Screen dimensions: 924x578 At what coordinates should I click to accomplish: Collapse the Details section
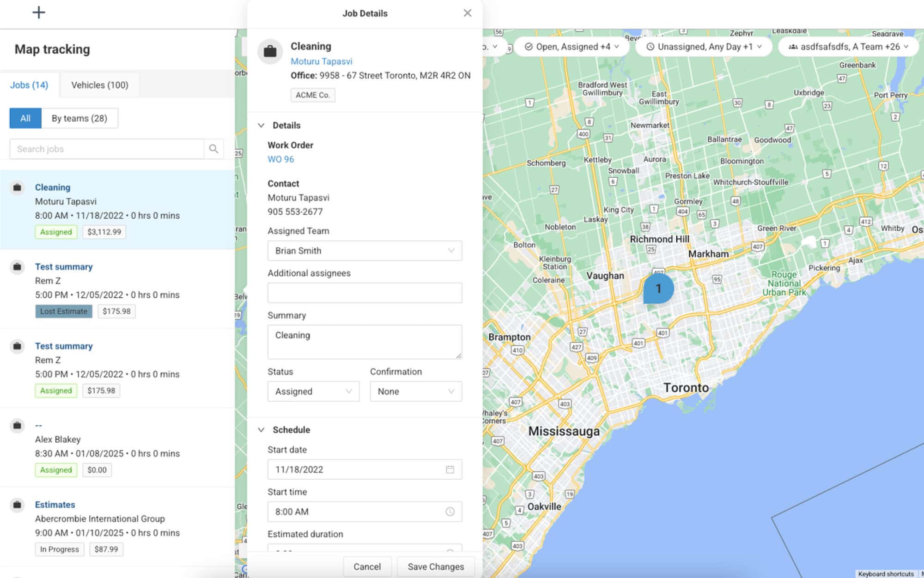point(261,125)
